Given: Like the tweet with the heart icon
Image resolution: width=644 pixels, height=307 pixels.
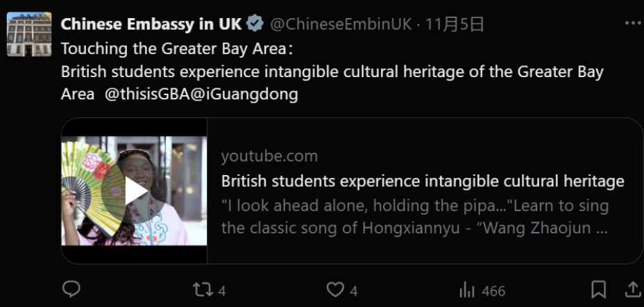Looking at the screenshot, I should point(335,290).
